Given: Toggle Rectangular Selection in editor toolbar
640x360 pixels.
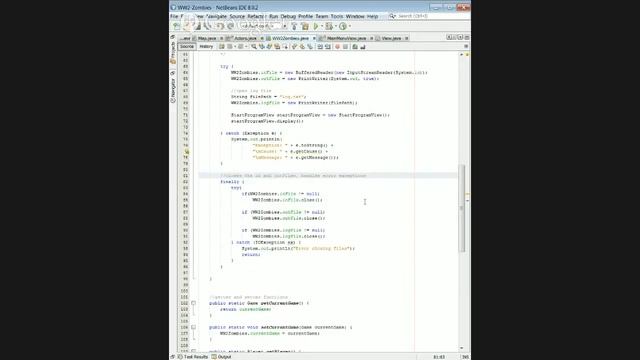Looking at the screenshot, I should click(x=285, y=47).
